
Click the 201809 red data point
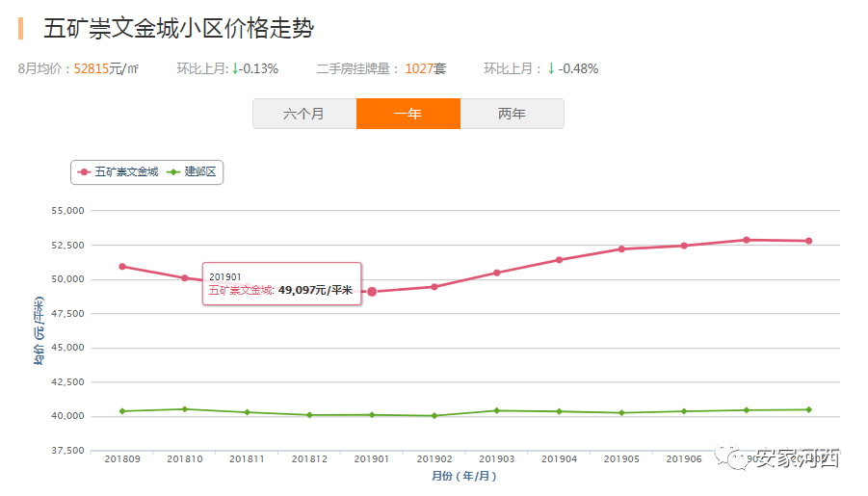click(x=122, y=267)
